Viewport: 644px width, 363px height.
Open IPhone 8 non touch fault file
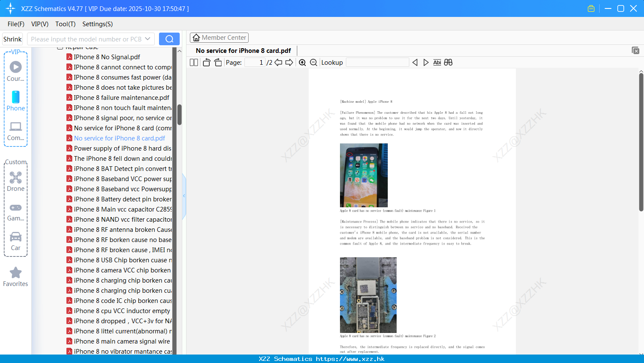pos(123,107)
